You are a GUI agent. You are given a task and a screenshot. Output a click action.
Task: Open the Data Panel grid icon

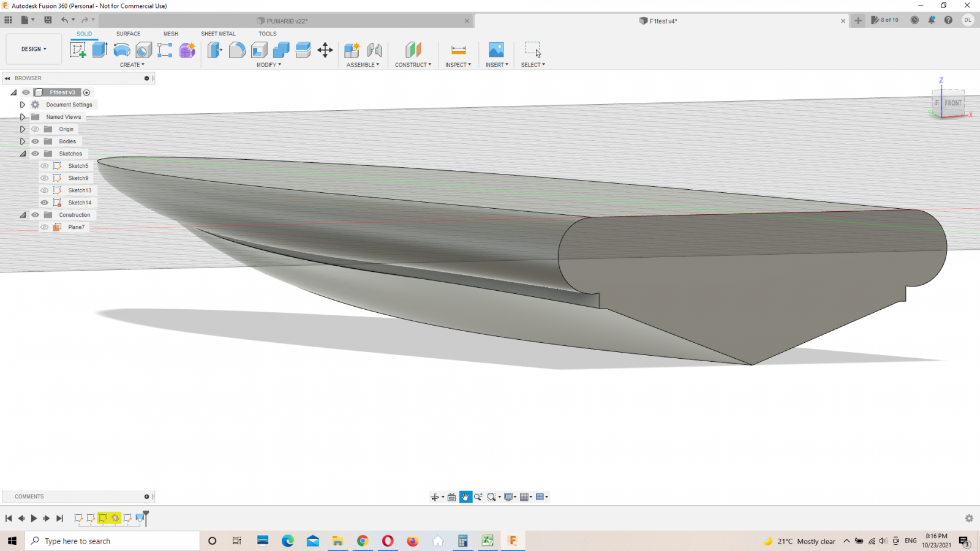pos(9,20)
